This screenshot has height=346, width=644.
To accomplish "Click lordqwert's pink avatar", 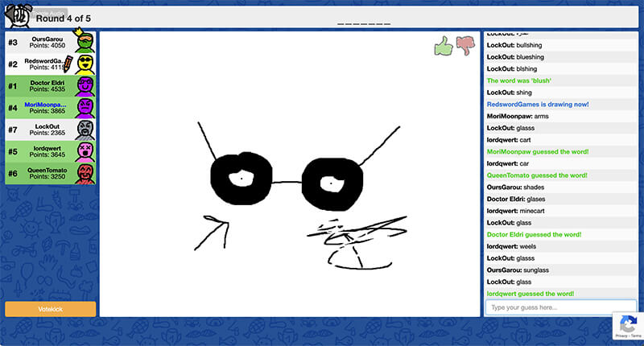I will pos(85,151).
